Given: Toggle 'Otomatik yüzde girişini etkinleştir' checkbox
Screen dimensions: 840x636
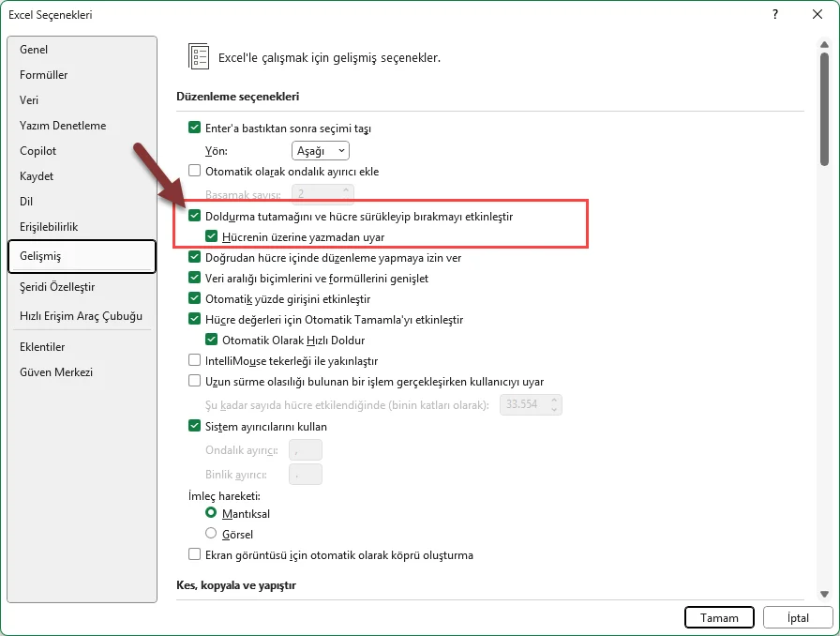Looking at the screenshot, I should coord(194,298).
